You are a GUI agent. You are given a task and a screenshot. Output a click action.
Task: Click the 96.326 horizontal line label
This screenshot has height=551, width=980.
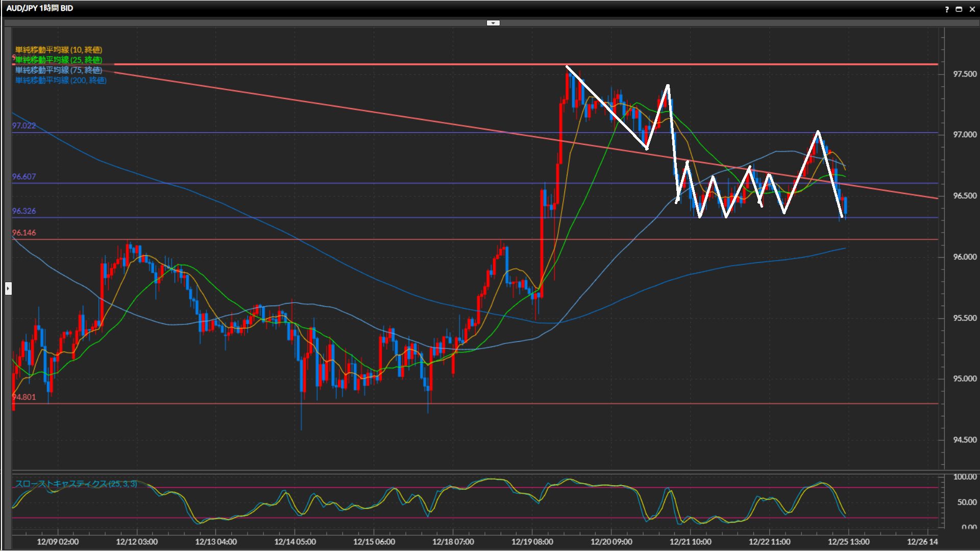tap(24, 211)
